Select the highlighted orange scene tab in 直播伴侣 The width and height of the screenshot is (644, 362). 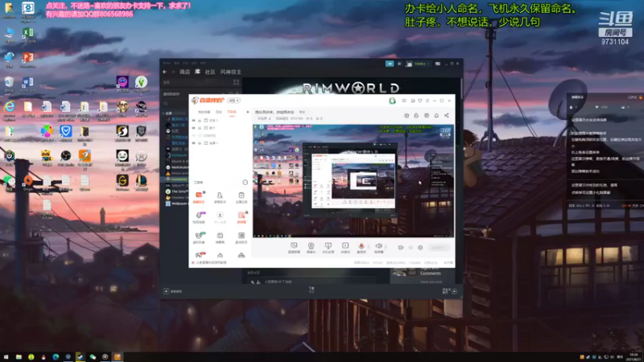232,112
